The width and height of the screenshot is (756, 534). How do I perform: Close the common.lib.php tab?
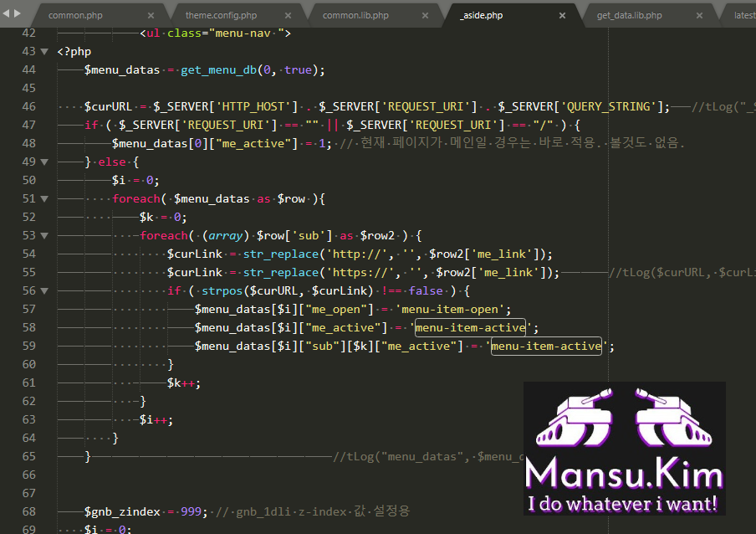click(x=425, y=15)
